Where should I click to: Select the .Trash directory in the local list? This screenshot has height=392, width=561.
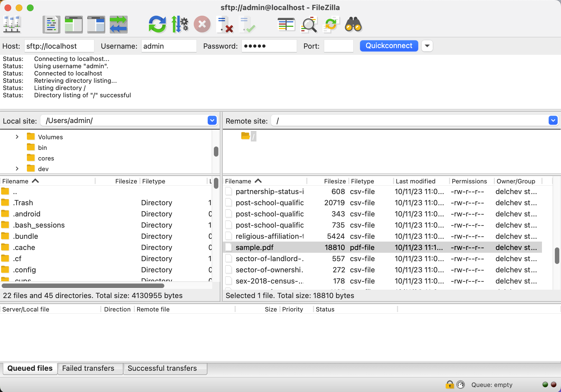tap(106, 203)
